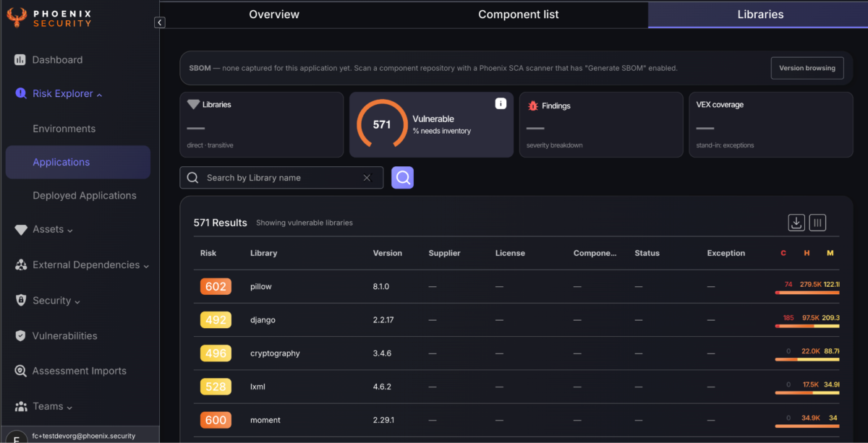Image resolution: width=868 pixels, height=443 pixels.
Task: Download results with the export icon
Action: (796, 223)
